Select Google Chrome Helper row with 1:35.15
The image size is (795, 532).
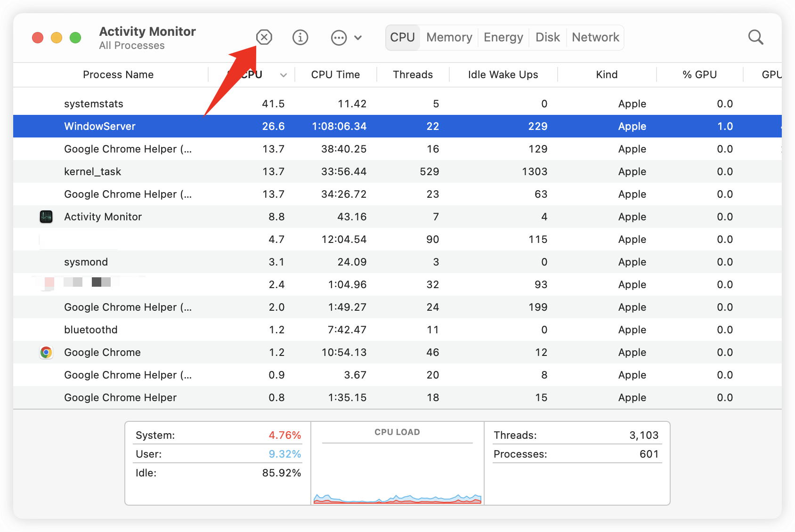pyautogui.click(x=397, y=397)
